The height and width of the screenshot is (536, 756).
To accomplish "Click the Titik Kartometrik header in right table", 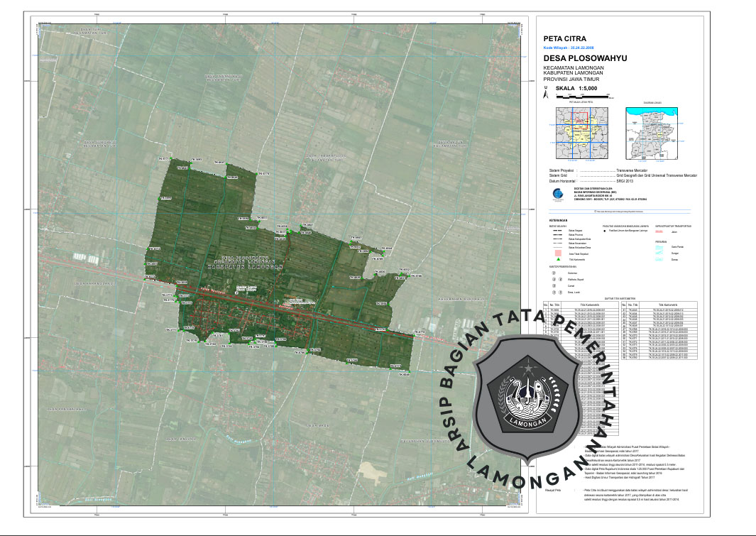I will [x=667, y=305].
